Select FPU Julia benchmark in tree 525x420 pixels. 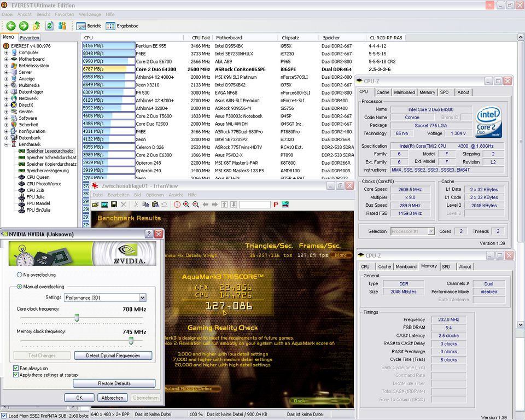pos(36,197)
